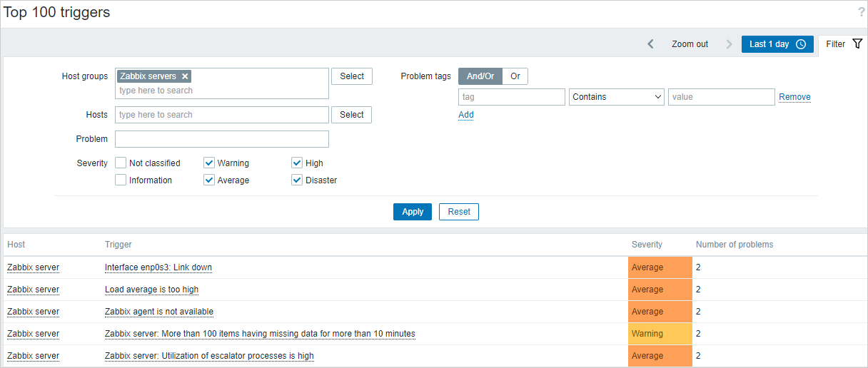Image resolution: width=868 pixels, height=368 pixels.
Task: Click Select next to Host groups
Action: [352, 76]
